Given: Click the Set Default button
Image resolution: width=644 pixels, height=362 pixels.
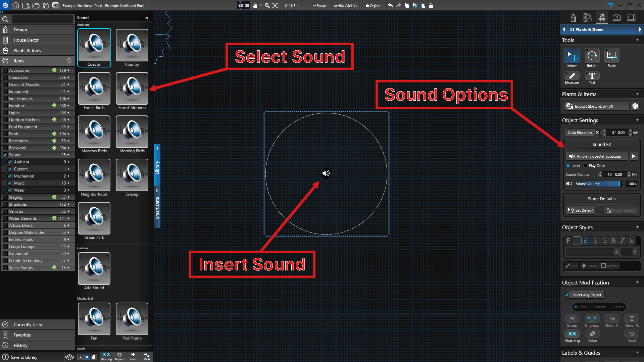Looking at the screenshot, I should [581, 210].
